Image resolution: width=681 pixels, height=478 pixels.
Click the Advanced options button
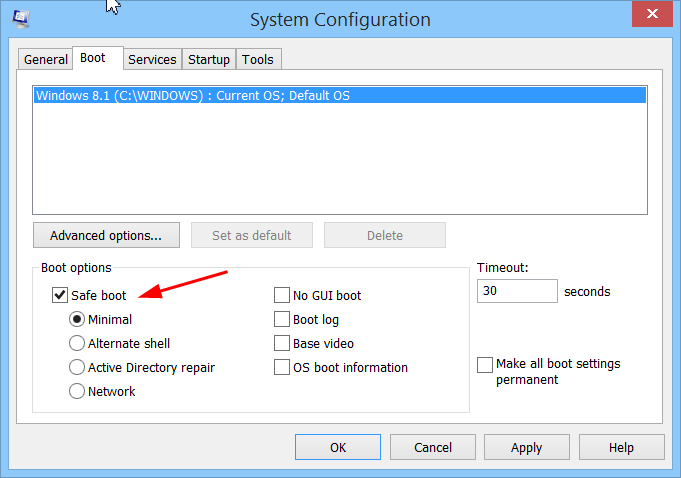106,235
